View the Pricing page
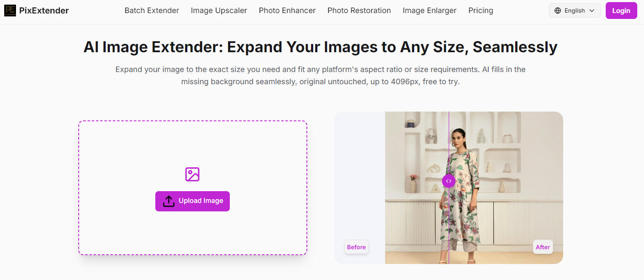This screenshot has height=280, width=644. pyautogui.click(x=481, y=11)
